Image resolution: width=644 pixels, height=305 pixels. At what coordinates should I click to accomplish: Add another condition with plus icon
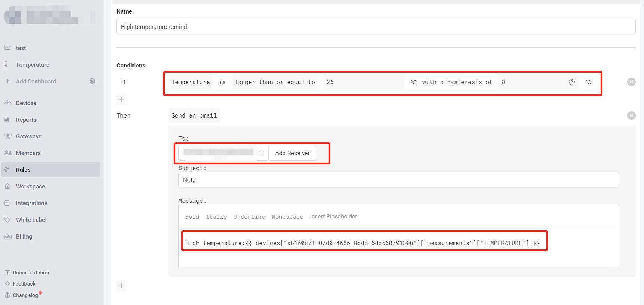(121, 99)
